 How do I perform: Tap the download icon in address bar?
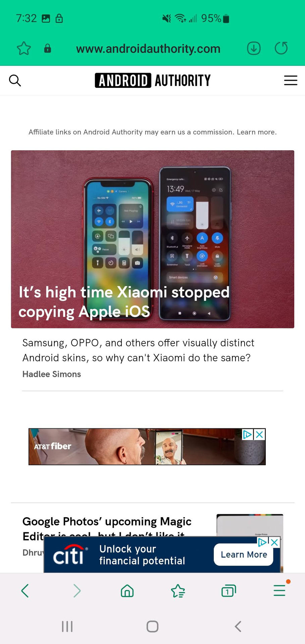point(254,48)
